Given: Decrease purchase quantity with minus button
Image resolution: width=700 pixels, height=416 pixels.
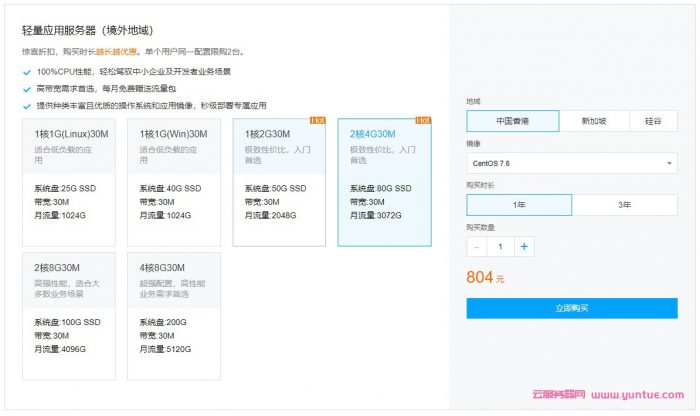Looking at the screenshot, I should [477, 246].
